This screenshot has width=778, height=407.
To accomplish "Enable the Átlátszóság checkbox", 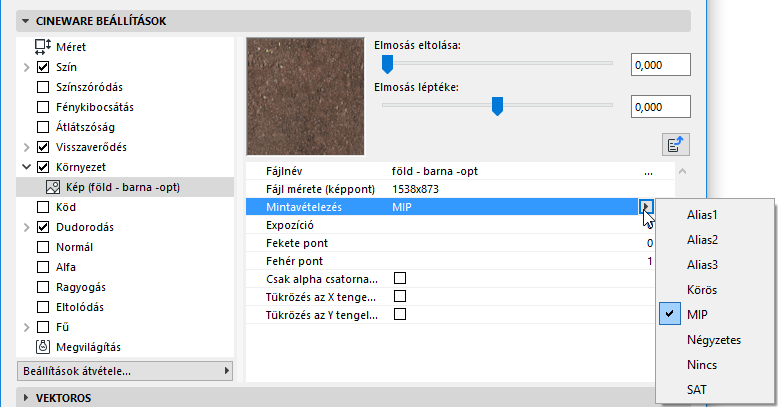I will [43, 127].
